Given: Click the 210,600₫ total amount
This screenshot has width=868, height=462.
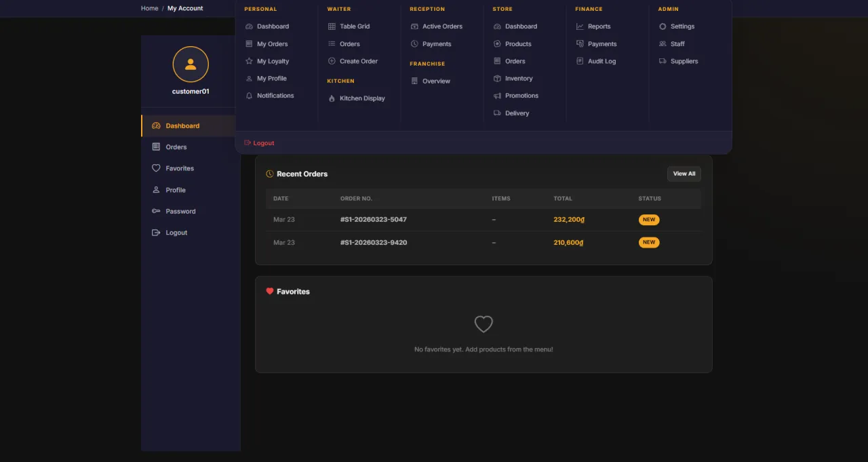Looking at the screenshot, I should 568,242.
